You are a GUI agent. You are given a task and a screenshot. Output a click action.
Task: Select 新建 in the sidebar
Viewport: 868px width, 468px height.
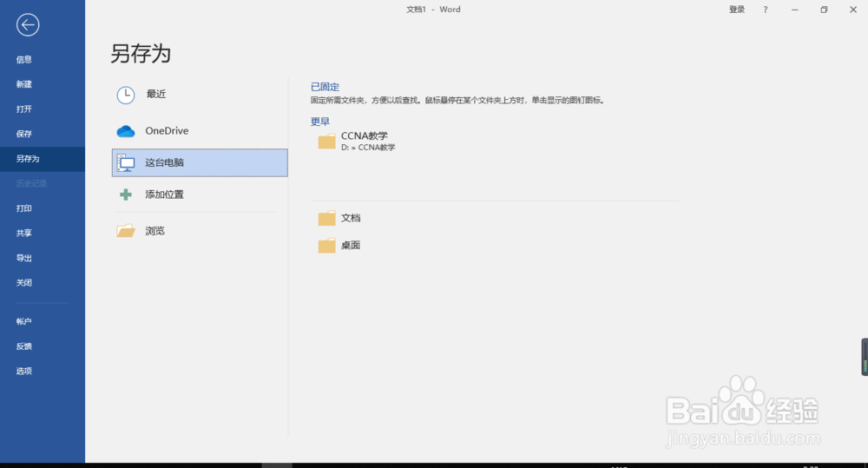[x=23, y=84]
